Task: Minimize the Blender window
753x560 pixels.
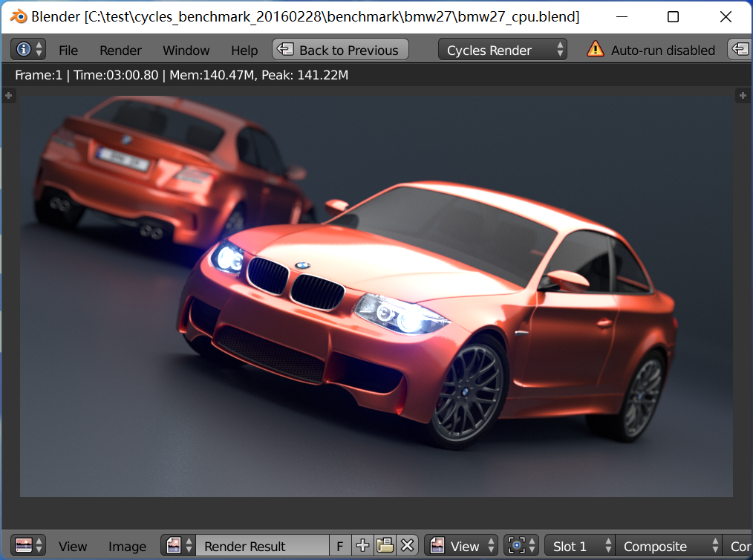Action: point(622,17)
